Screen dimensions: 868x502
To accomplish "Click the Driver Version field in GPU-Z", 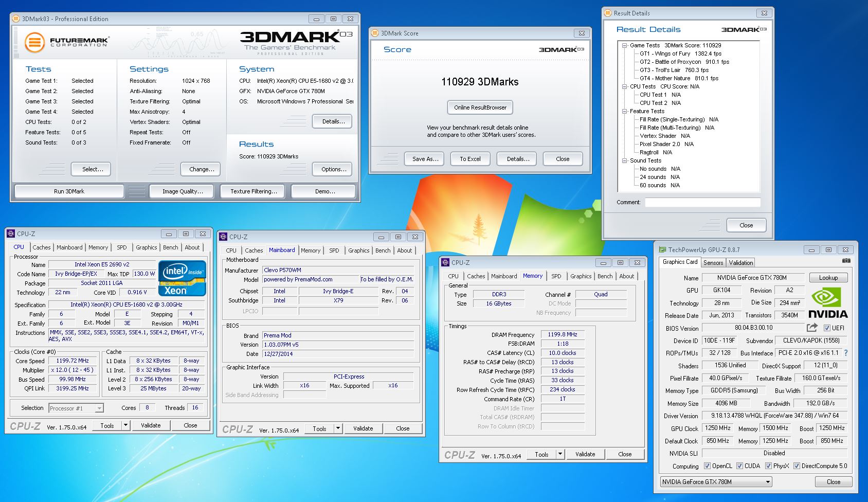I will pos(774,416).
